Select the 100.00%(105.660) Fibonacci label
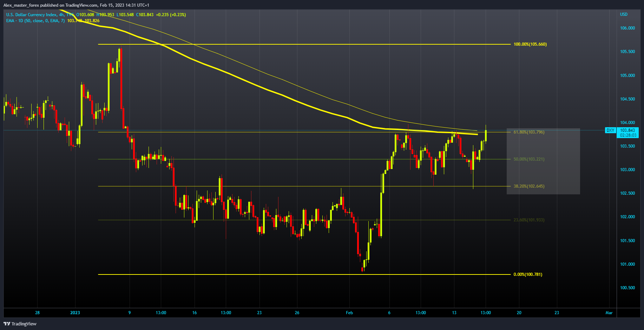This screenshot has width=644, height=330. pos(530,44)
